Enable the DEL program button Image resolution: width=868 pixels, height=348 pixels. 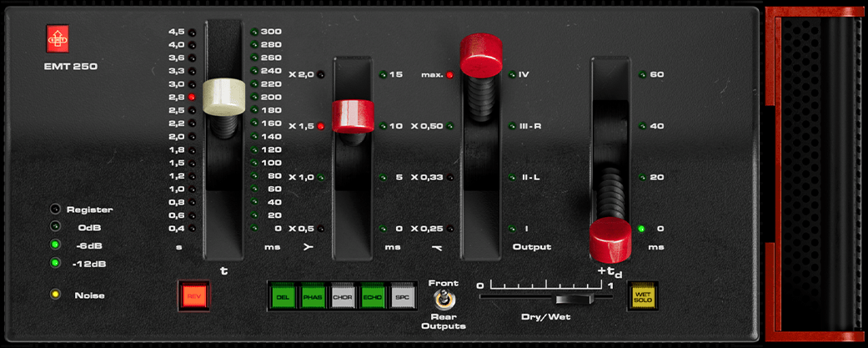pyautogui.click(x=284, y=296)
